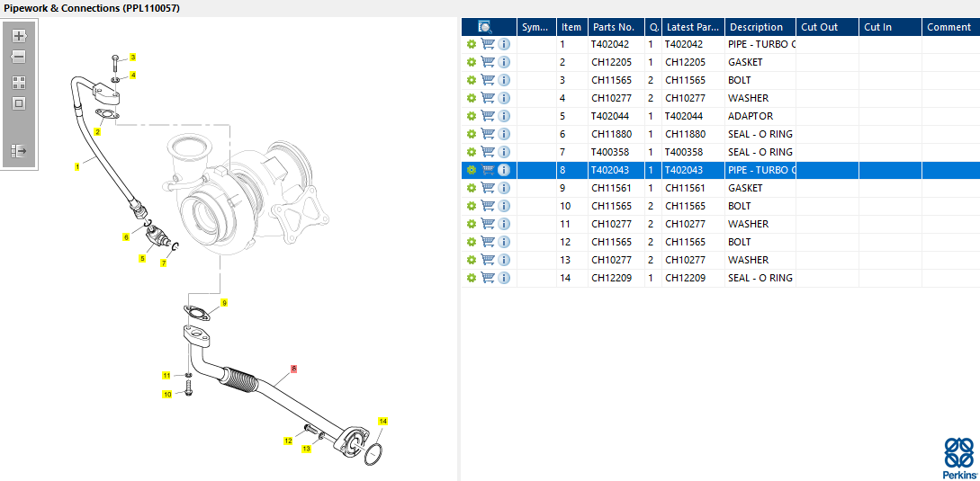Click the Cut Out column header
The image size is (980, 481).
pos(827,27)
